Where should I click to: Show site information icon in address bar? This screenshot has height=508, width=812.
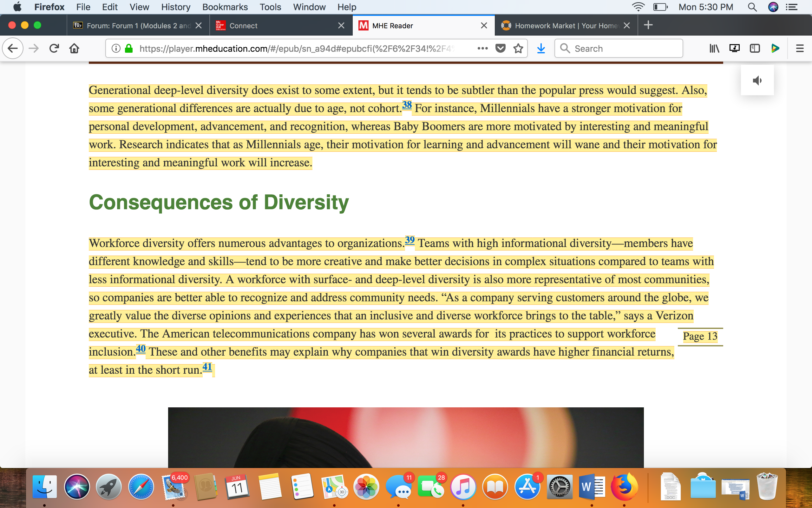pyautogui.click(x=116, y=48)
